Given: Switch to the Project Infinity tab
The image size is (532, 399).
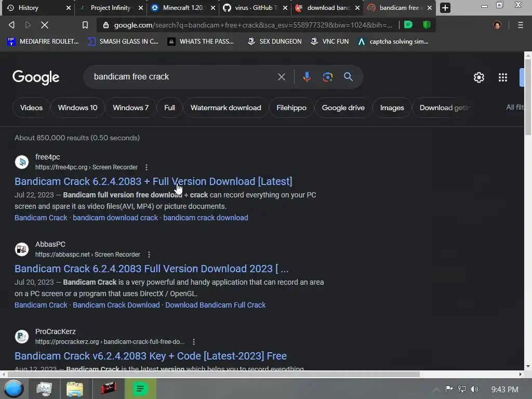Looking at the screenshot, I should click(110, 8).
